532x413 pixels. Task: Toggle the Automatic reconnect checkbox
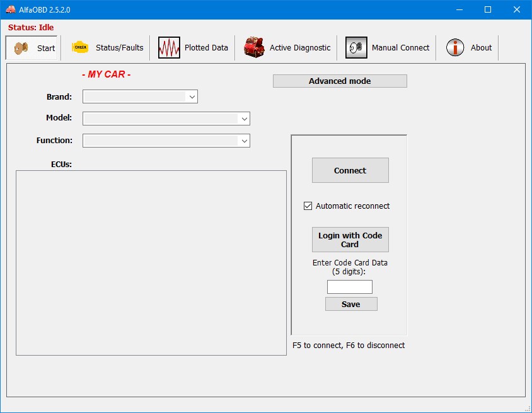[308, 206]
